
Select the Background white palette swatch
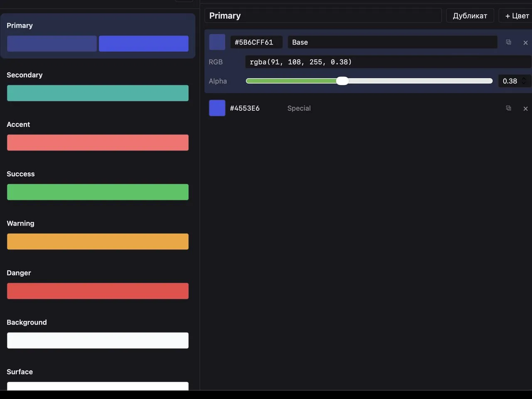98,340
